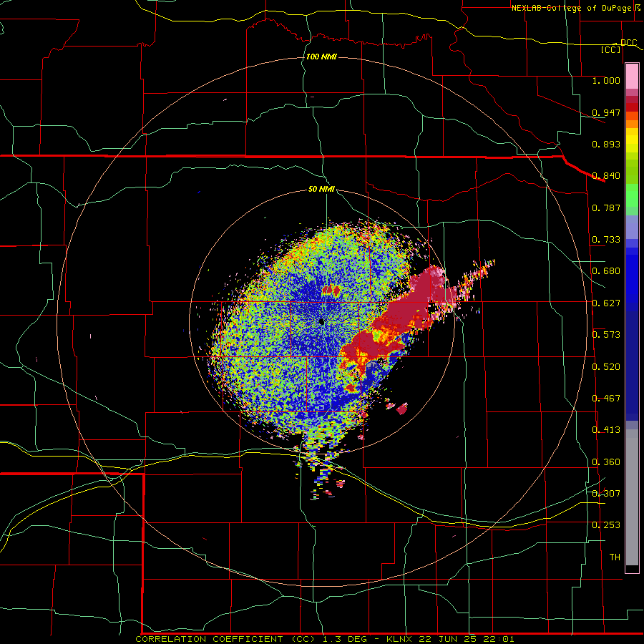Image resolution: width=644 pixels, height=644 pixels.
Task: Click the 100 NMI range ring label
Action: 321,57
